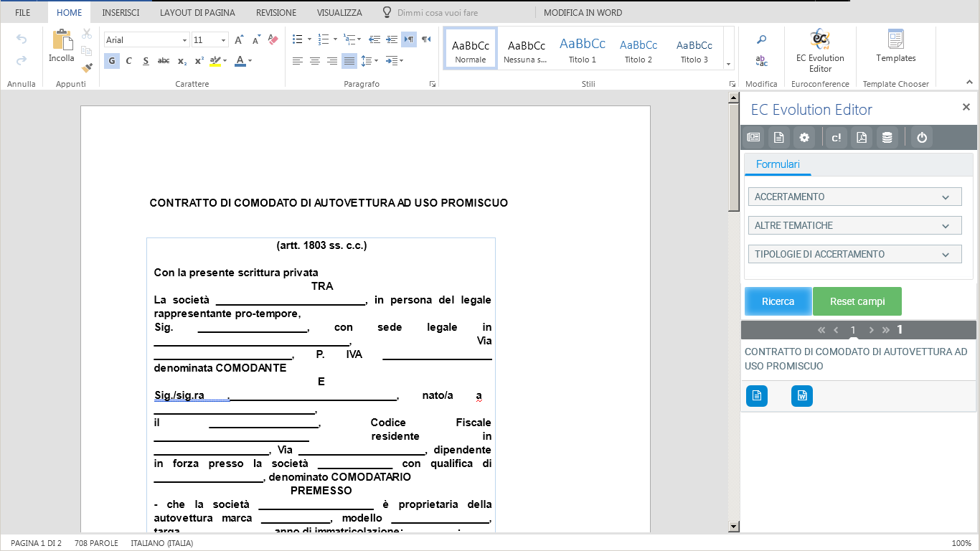The width and height of the screenshot is (980, 551).
Task: Toggle left-to-right text direction button
Action: pyautogui.click(x=409, y=39)
